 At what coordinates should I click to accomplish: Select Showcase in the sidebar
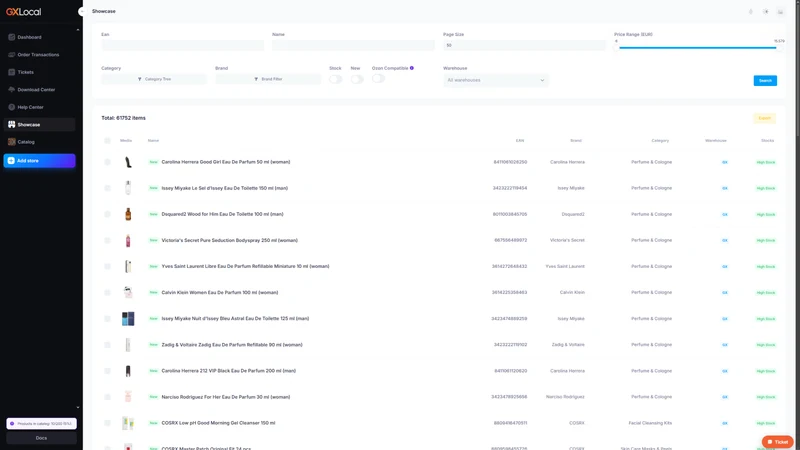click(39, 124)
